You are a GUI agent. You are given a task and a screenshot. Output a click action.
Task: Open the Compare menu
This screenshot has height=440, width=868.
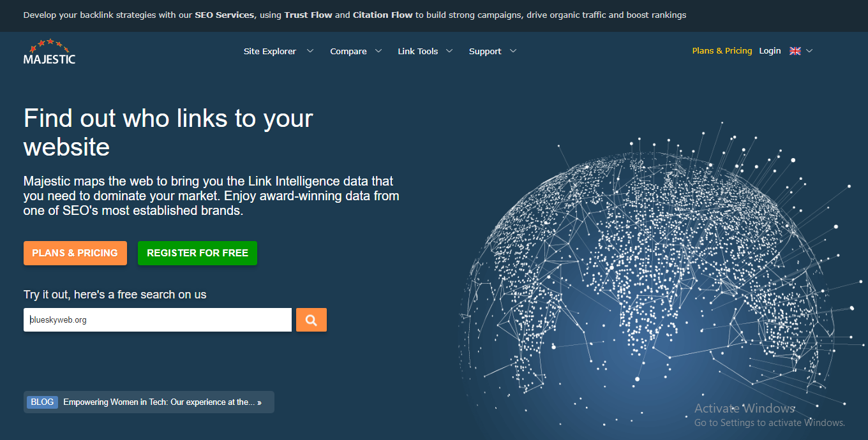tap(348, 52)
